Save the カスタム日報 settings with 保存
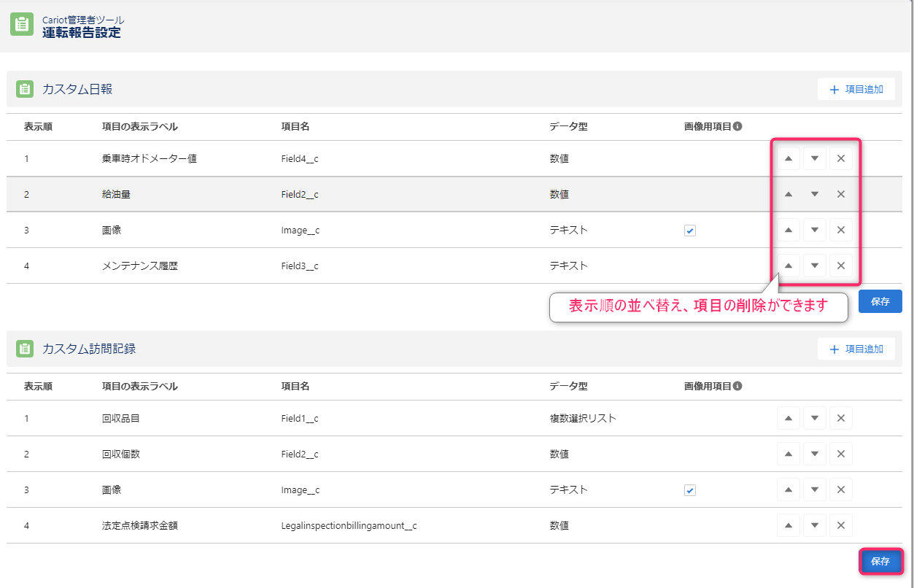This screenshot has width=914, height=588. pyautogui.click(x=880, y=301)
